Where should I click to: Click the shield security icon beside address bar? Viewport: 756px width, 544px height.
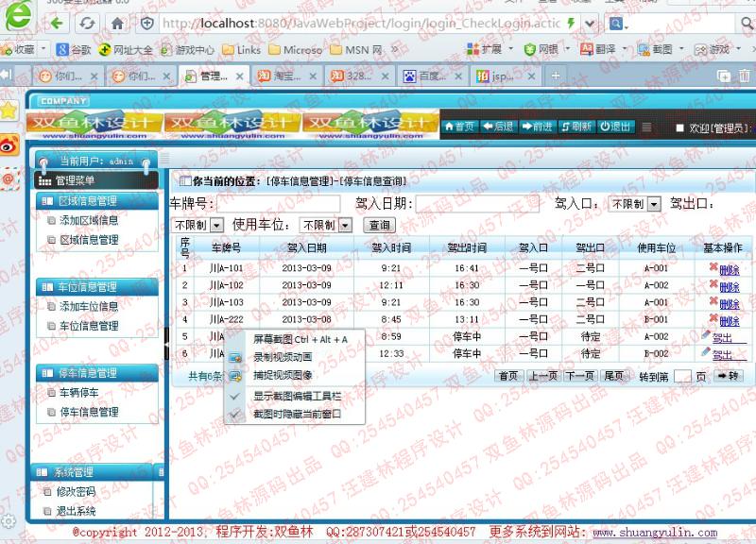(x=147, y=23)
